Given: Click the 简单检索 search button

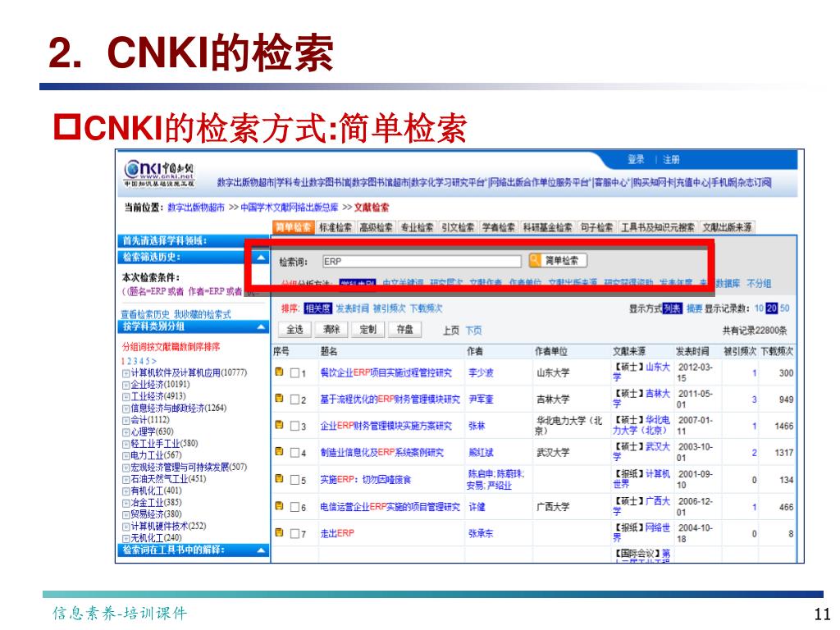Looking at the screenshot, I should coord(558,260).
